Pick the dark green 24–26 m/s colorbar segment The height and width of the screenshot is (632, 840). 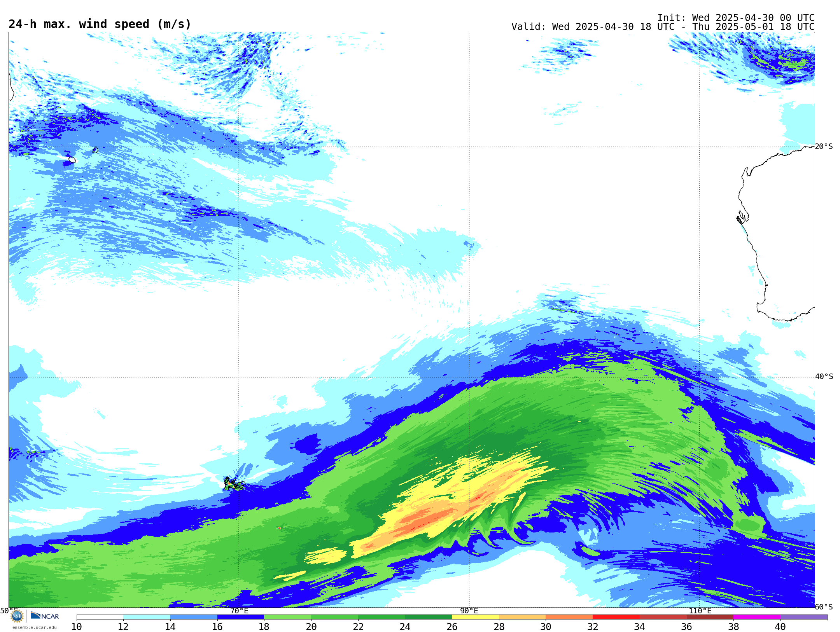pos(428,617)
